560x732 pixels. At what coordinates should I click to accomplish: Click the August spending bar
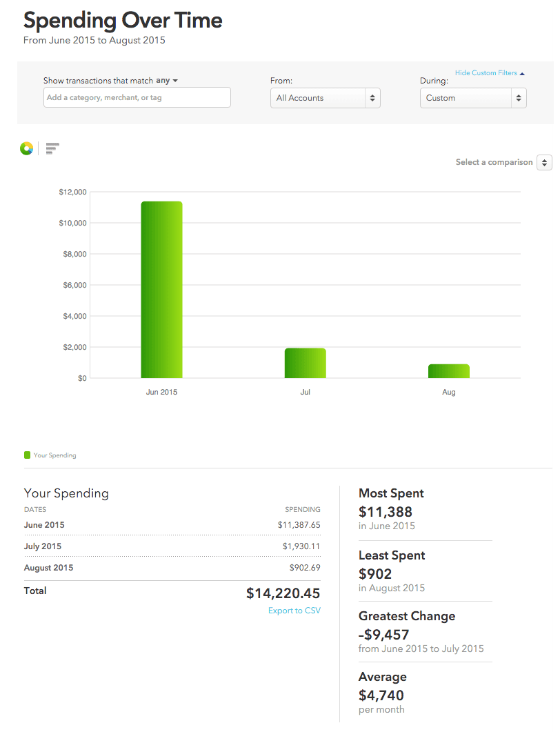(448, 371)
